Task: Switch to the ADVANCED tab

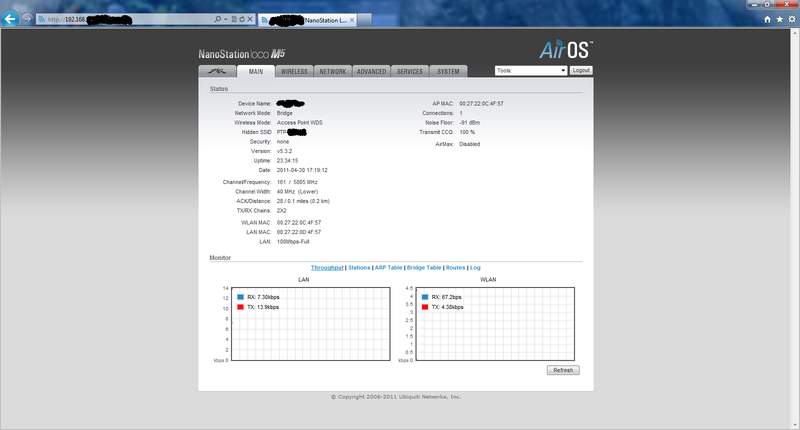Action: (371, 71)
